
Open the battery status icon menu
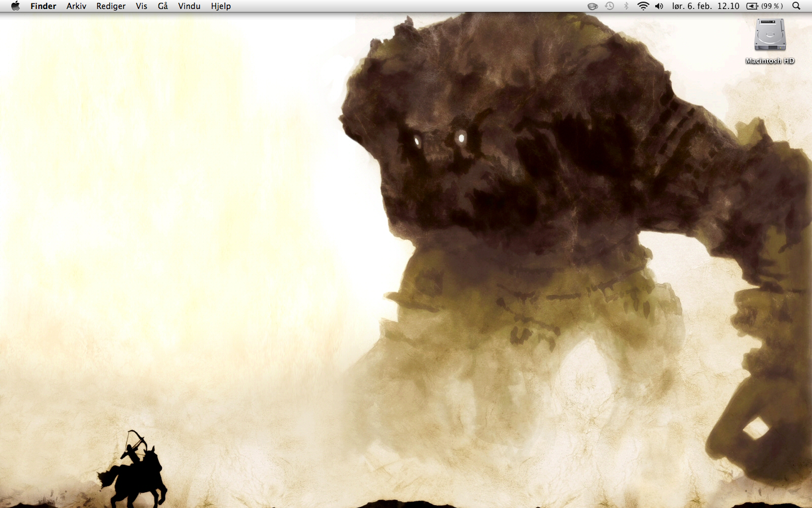point(752,6)
